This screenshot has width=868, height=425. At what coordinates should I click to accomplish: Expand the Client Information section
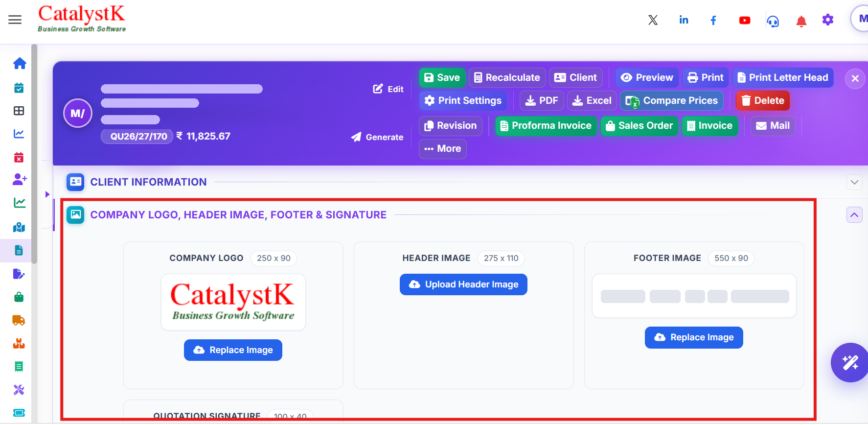click(854, 182)
